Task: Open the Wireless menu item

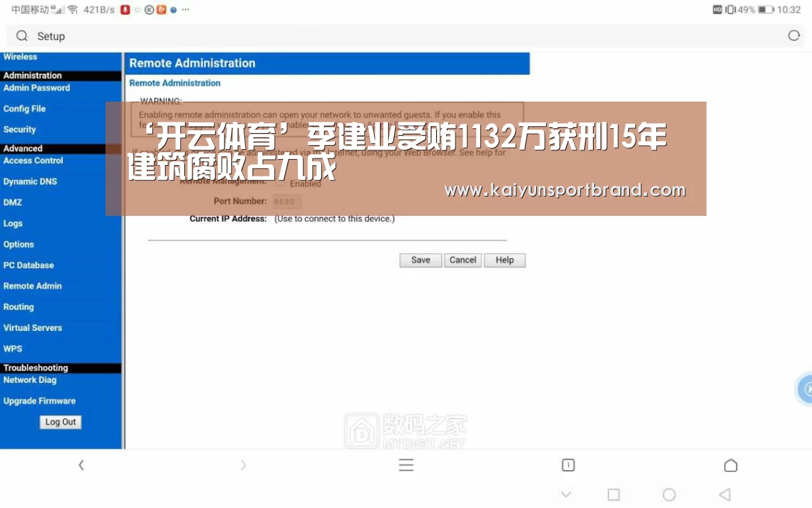Action: [20, 57]
